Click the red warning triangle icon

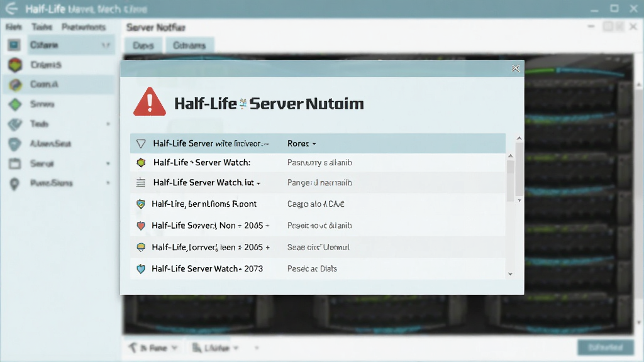tap(150, 102)
